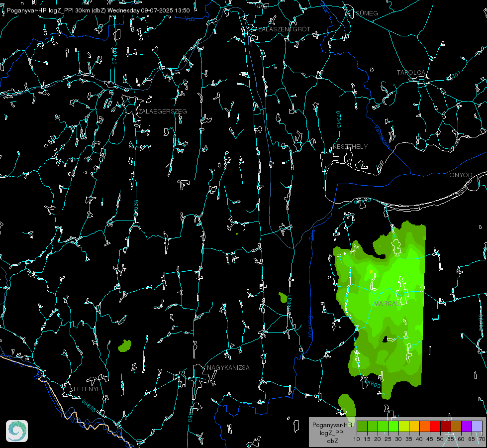Select the 25–30 dBZ bright green legend swatch
The width and height of the screenshot is (487, 448).
click(x=393, y=426)
